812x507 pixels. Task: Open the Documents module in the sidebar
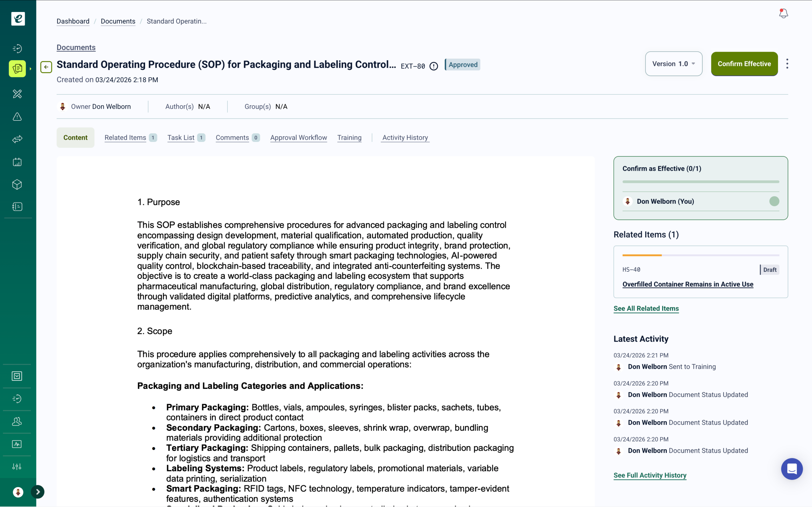(x=17, y=69)
